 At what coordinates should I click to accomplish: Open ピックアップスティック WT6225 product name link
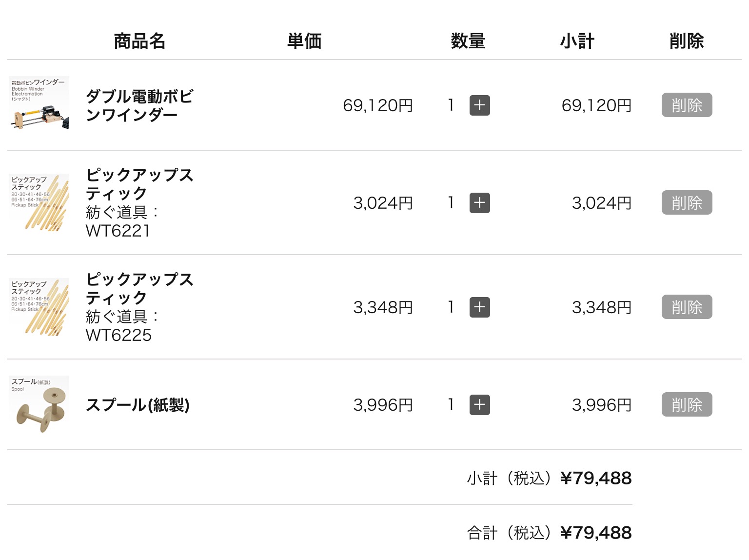click(x=139, y=289)
